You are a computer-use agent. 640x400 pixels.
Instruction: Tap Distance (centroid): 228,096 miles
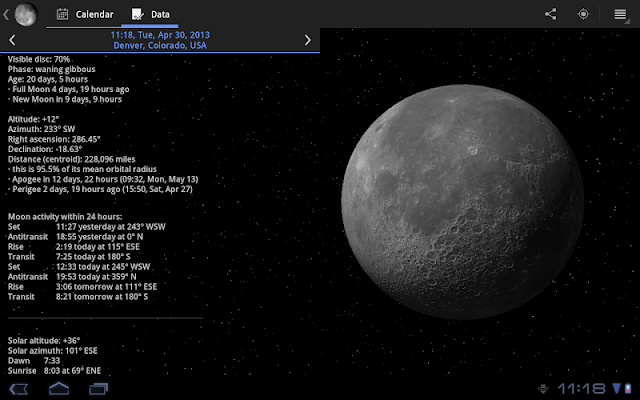click(71, 159)
